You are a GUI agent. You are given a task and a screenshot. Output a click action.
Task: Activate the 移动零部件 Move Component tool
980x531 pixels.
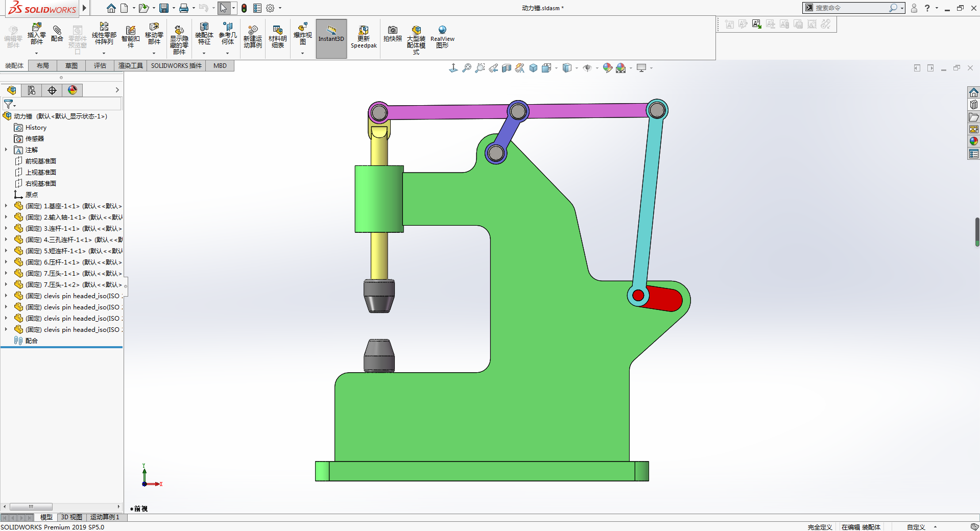154,34
